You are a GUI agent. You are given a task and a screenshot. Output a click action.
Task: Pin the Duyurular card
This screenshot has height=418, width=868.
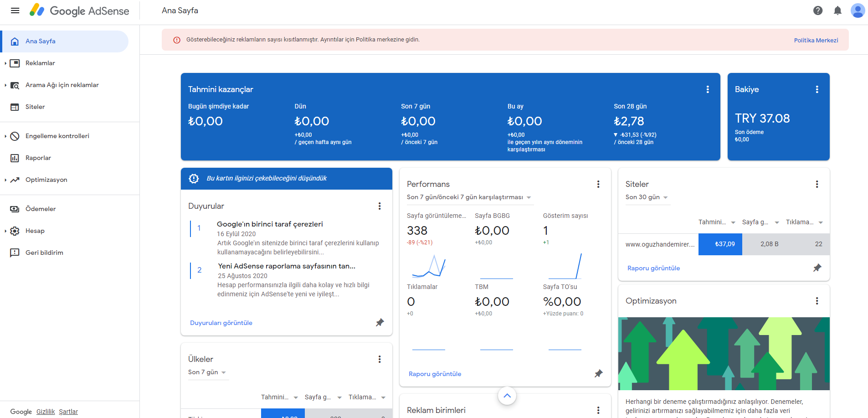pos(380,323)
